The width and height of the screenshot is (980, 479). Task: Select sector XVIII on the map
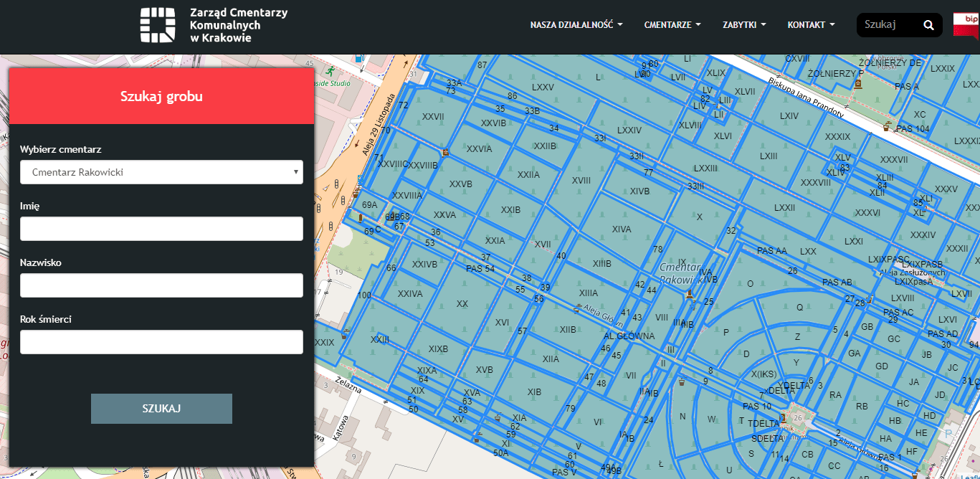point(581,181)
